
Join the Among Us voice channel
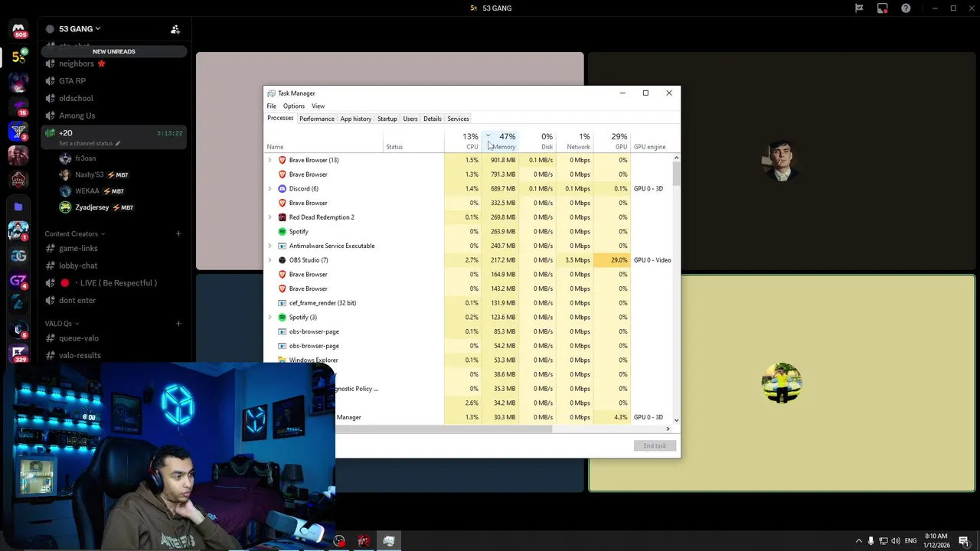(x=77, y=116)
